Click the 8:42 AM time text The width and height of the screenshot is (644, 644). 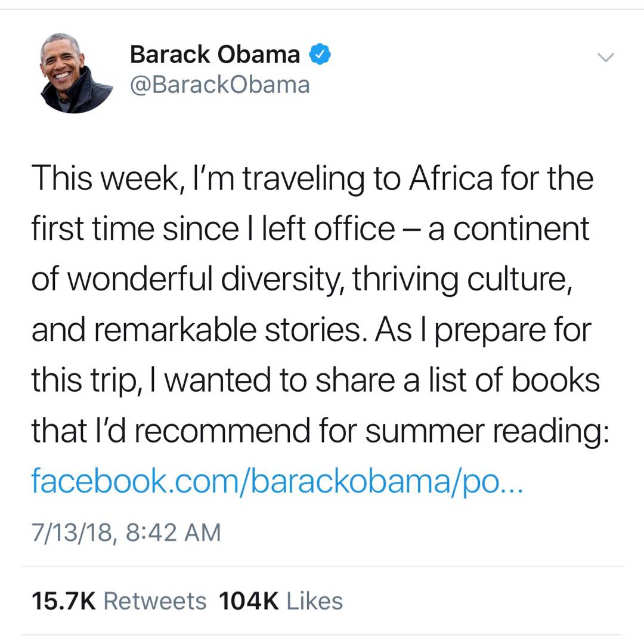(x=173, y=532)
